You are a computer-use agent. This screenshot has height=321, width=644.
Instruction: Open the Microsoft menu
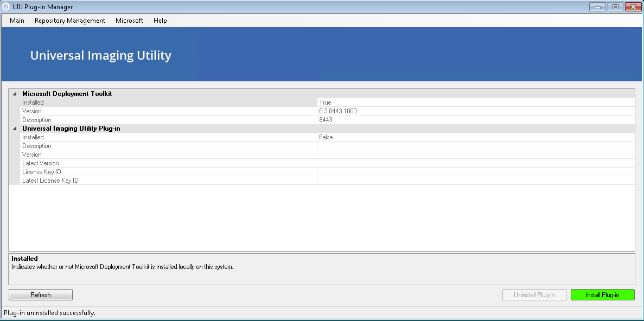tap(129, 21)
